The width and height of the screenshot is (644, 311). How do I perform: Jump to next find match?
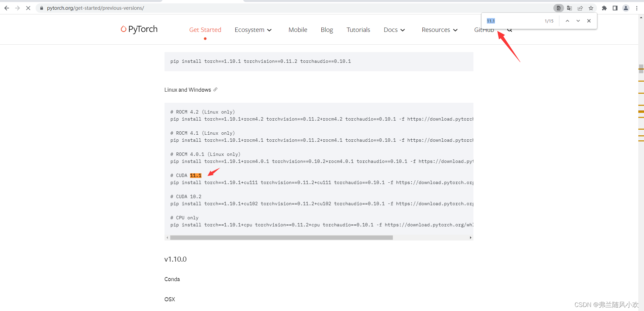pos(578,21)
